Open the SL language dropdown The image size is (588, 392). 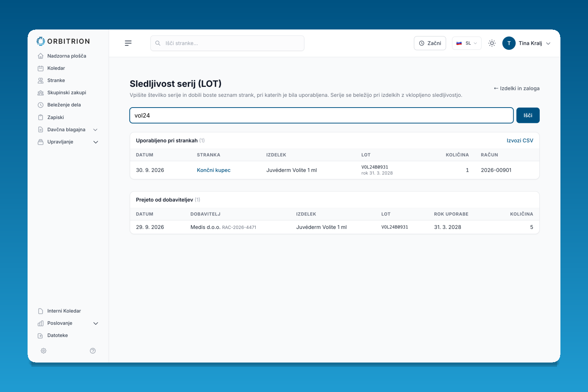click(x=467, y=43)
